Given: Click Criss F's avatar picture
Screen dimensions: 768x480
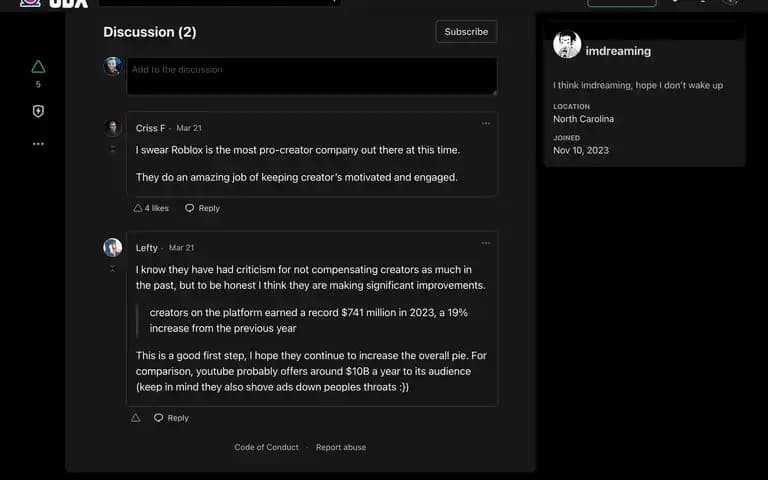Looking at the screenshot, I should click(113, 128).
